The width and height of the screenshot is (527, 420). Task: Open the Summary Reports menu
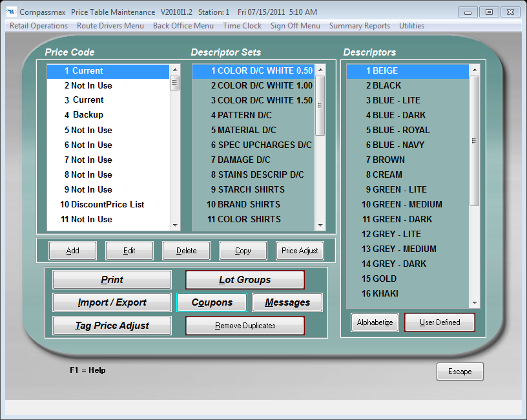coord(359,26)
